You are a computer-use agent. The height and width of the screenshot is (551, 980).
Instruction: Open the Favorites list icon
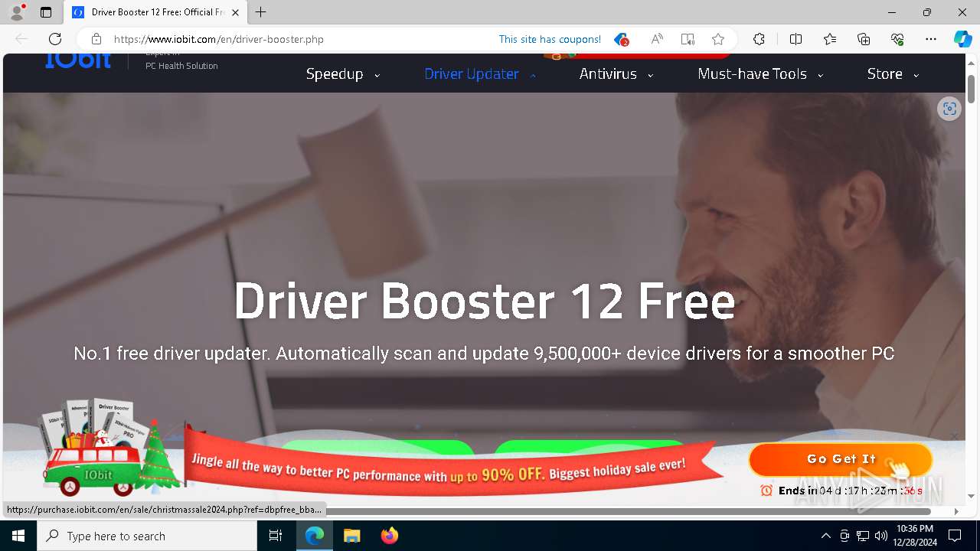tap(830, 39)
